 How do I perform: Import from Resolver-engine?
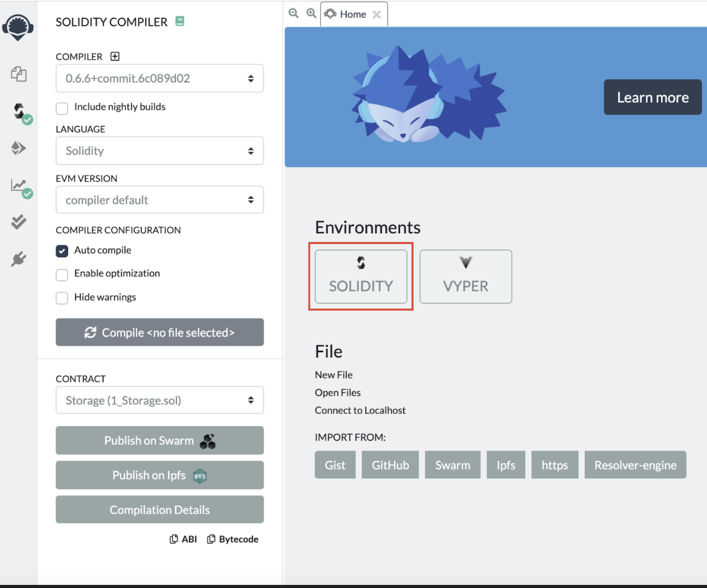point(635,465)
